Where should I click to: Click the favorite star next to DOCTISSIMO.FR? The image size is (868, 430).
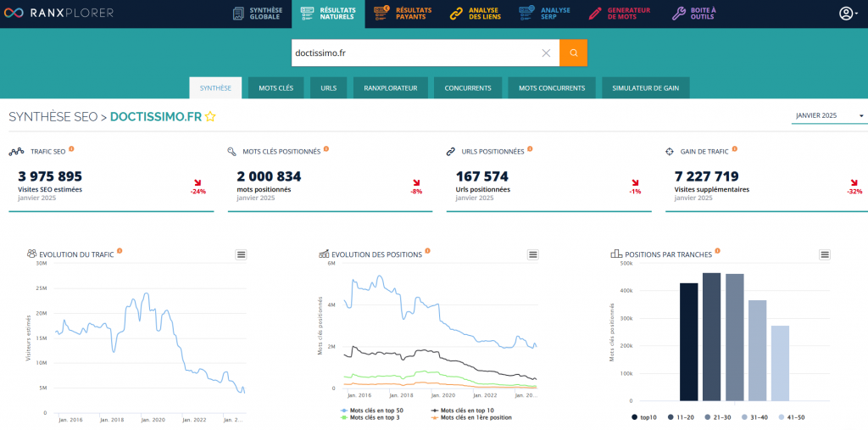210,116
